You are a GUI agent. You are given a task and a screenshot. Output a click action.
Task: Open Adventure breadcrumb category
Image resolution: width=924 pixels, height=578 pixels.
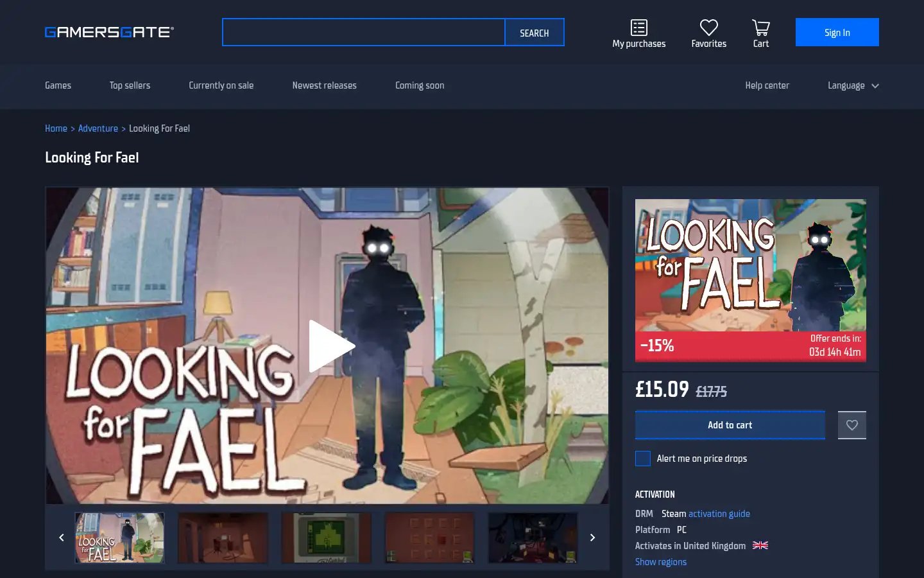click(98, 128)
